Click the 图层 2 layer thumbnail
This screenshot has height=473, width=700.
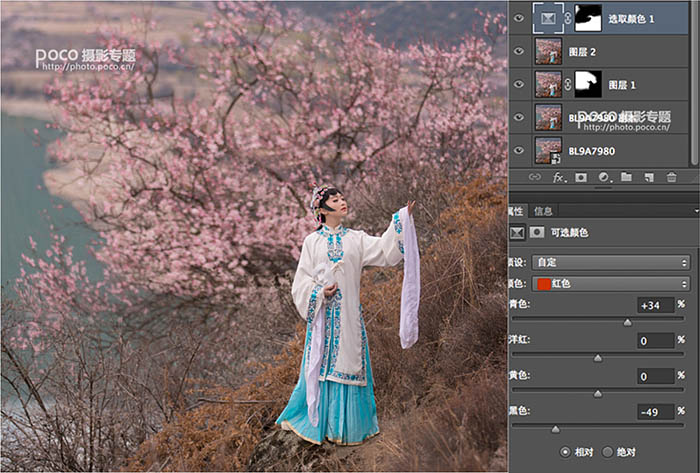[x=548, y=51]
